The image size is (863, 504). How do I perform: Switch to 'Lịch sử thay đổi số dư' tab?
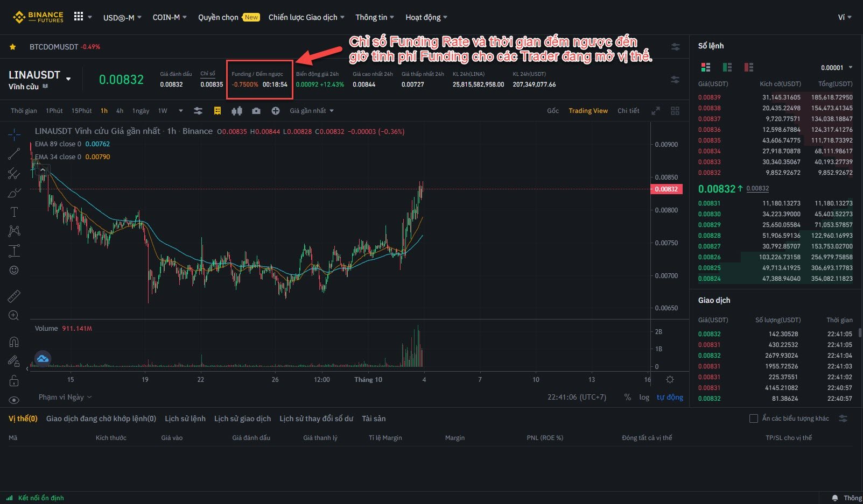pyautogui.click(x=317, y=418)
